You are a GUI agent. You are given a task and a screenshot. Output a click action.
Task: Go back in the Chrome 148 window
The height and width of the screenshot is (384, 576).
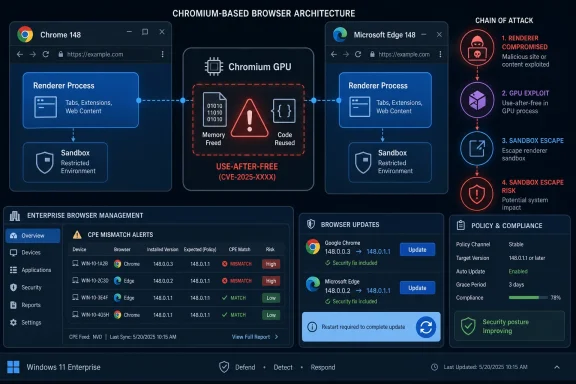[20, 54]
